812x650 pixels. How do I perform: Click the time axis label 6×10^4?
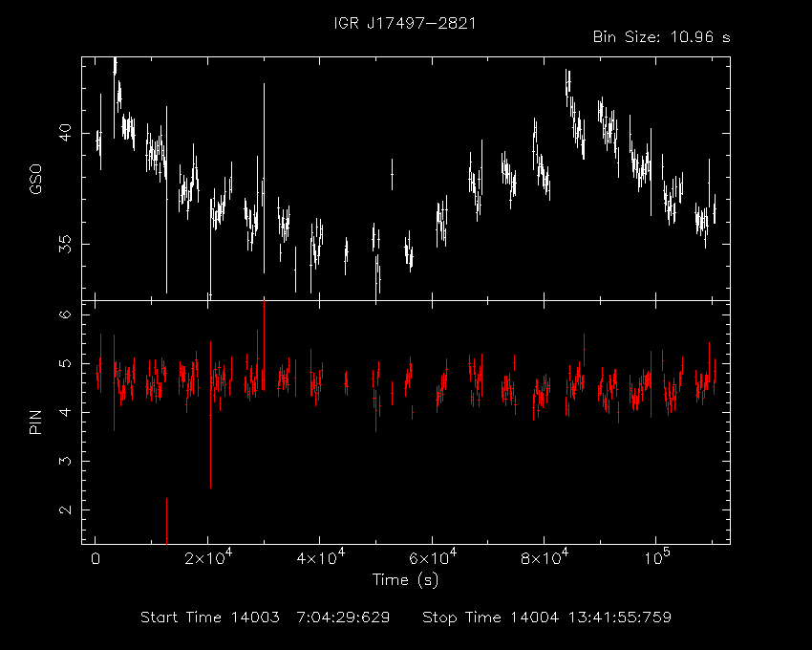tap(433, 557)
